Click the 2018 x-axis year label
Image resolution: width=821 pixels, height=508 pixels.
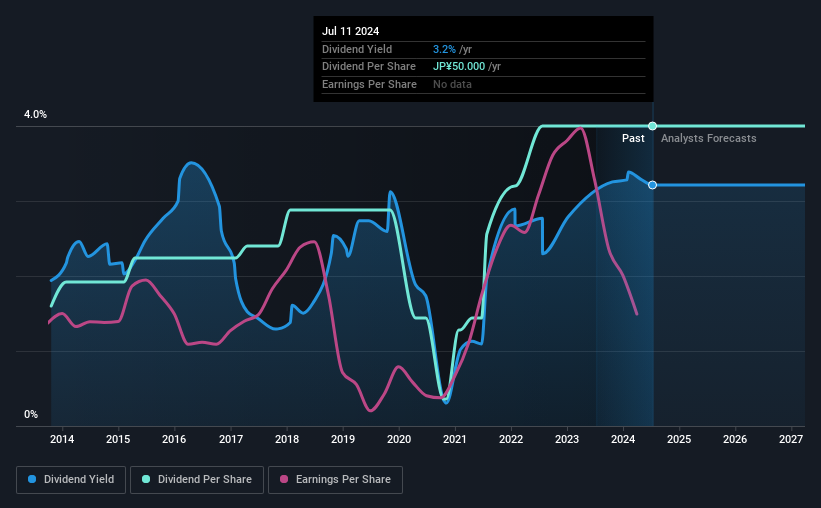pos(287,439)
